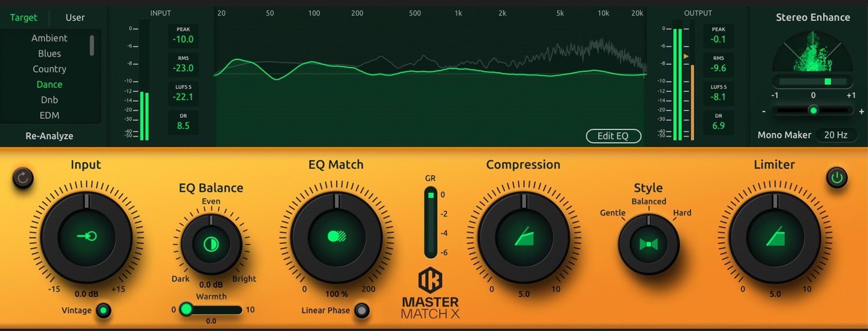Click the Limiter 5.0 value
868x331 pixels.
(x=775, y=294)
